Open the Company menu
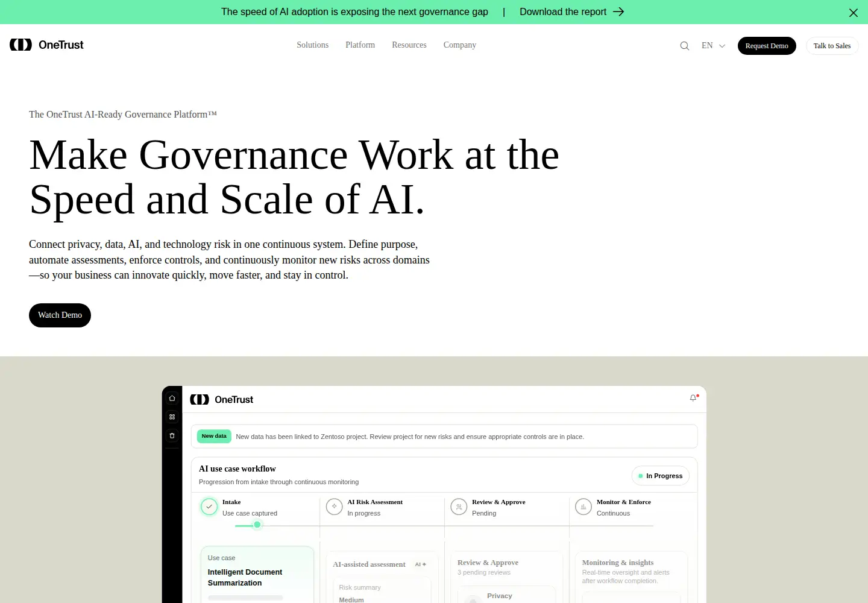Viewport: 868px width, 603px height. 460,45
